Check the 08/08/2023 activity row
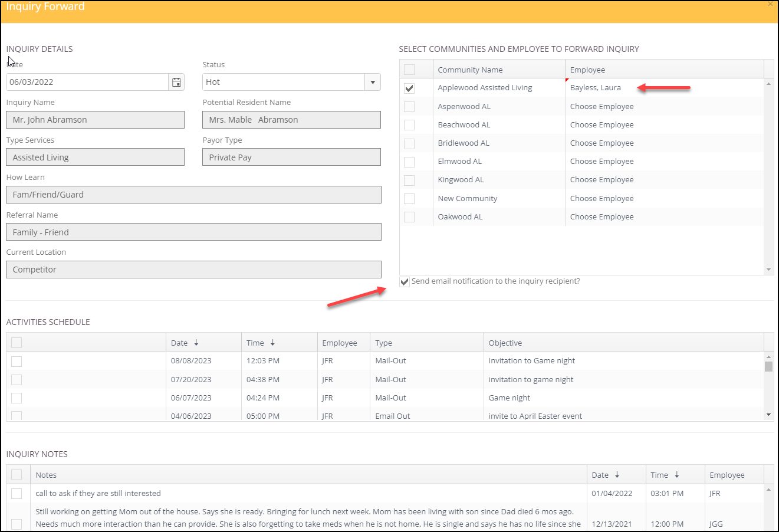 [17, 361]
